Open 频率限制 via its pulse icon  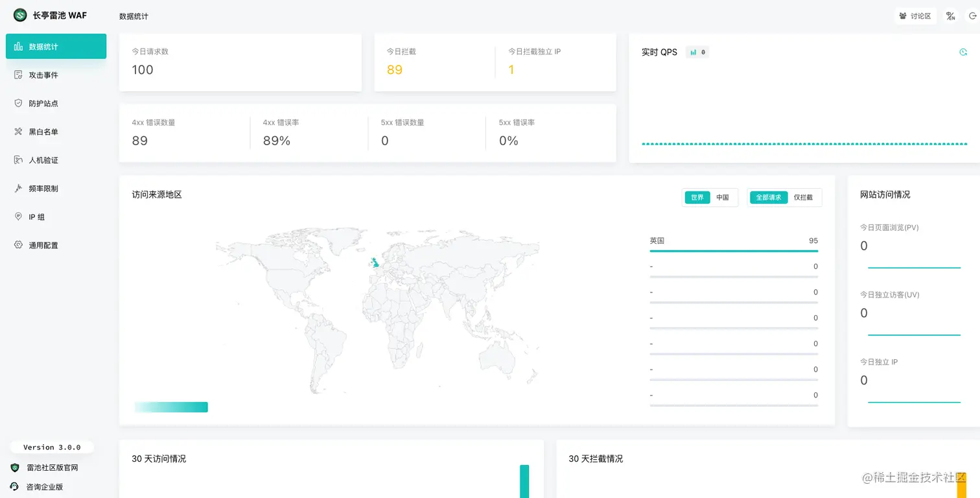tap(18, 188)
